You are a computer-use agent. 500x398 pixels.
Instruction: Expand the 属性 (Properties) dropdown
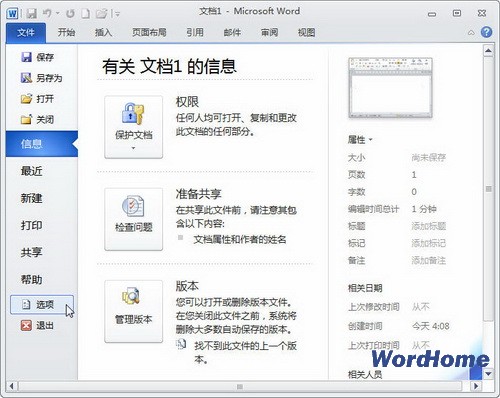(360, 140)
